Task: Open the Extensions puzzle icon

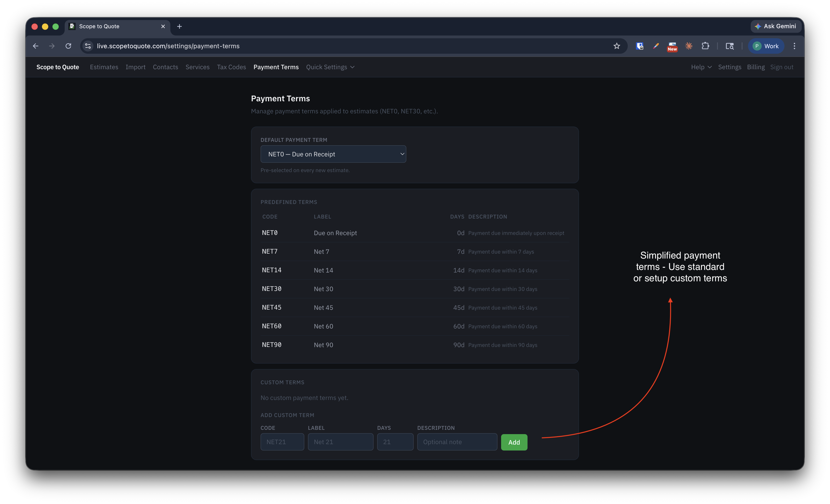Action: [705, 46]
